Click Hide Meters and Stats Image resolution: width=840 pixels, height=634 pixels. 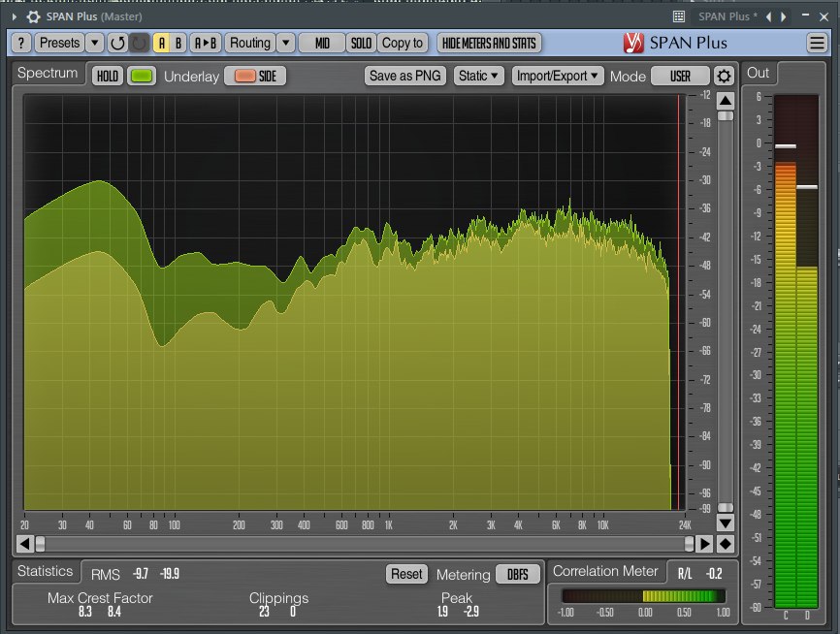pyautogui.click(x=489, y=43)
